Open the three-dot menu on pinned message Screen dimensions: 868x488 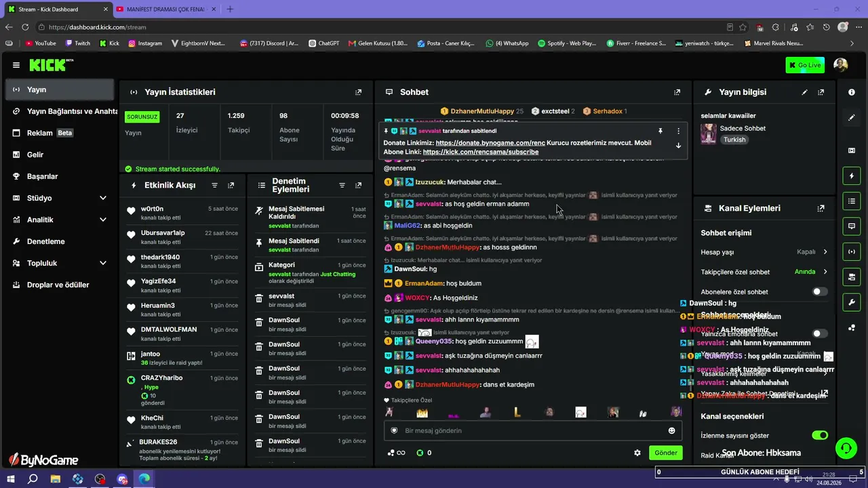tap(678, 131)
